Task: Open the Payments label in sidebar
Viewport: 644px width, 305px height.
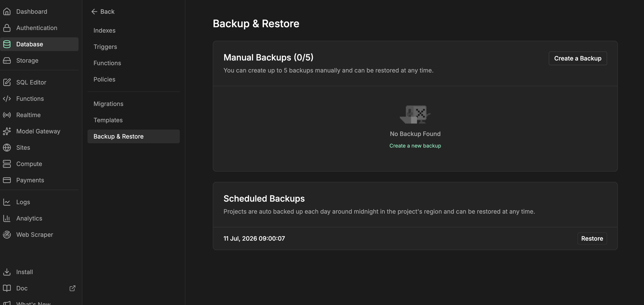Action: 30,180
